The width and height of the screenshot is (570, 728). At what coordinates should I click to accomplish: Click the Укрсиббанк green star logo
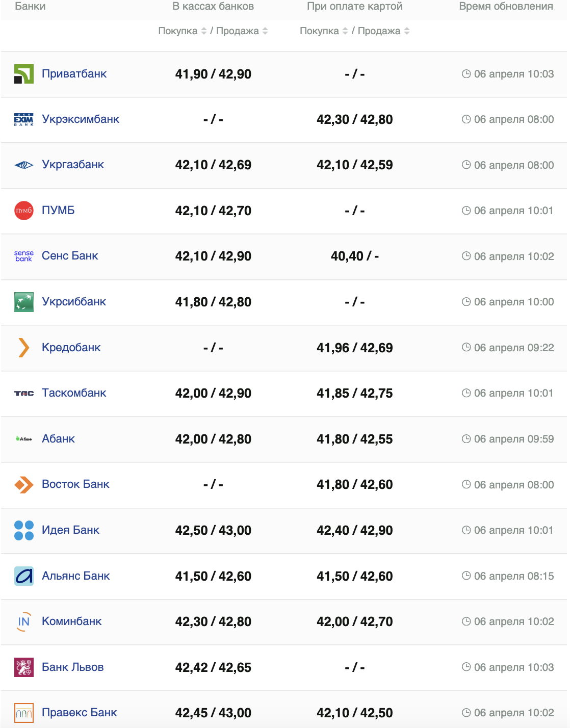coord(24,302)
